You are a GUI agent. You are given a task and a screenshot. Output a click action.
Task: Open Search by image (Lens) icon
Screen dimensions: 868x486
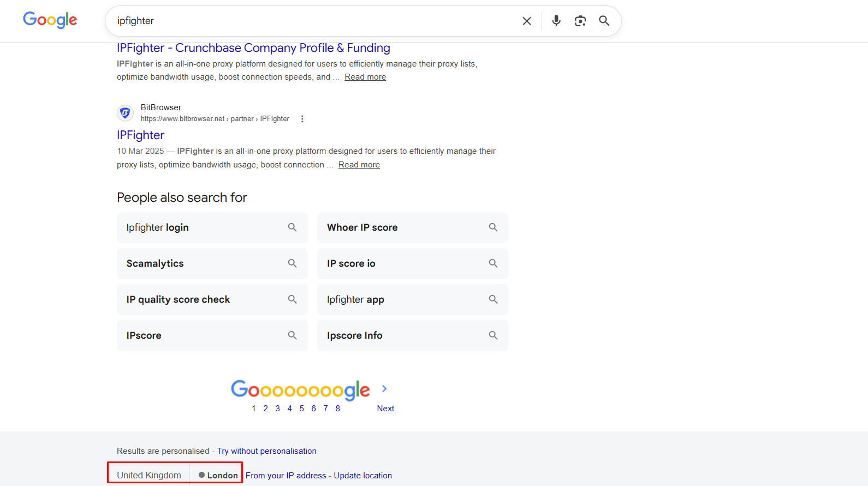[x=580, y=21]
